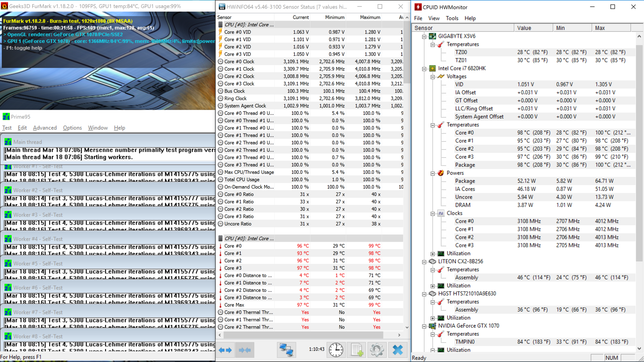This screenshot has width=644, height=362.
Task: Collapse the LITEON CX2-8B256 node
Action: click(424, 261)
